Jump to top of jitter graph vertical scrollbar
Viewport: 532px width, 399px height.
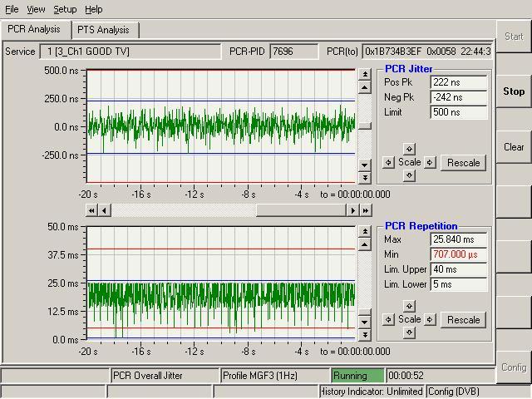(x=365, y=75)
